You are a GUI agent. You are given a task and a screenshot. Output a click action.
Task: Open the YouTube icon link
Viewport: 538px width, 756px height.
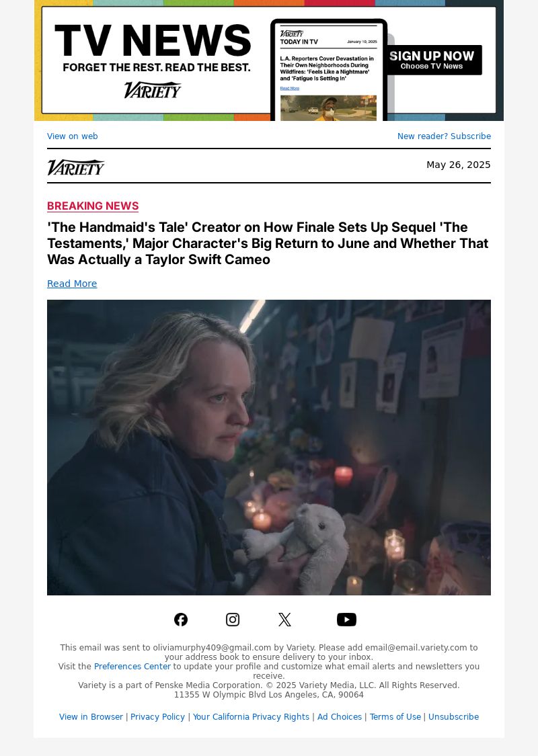tap(346, 620)
